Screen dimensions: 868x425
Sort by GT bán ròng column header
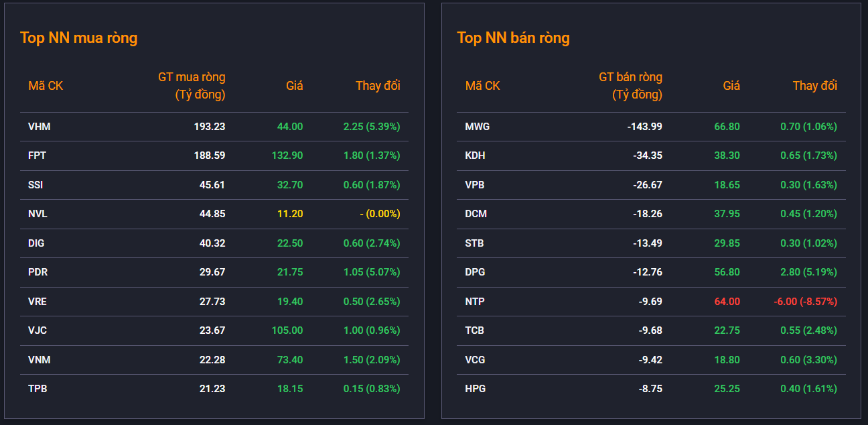pyautogui.click(x=630, y=86)
